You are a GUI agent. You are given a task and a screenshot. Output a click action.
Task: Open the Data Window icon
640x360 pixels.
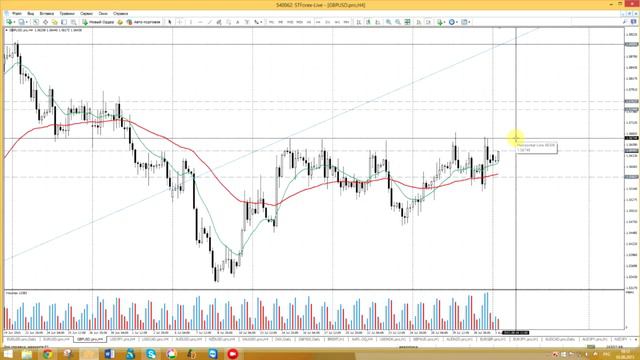(45, 22)
